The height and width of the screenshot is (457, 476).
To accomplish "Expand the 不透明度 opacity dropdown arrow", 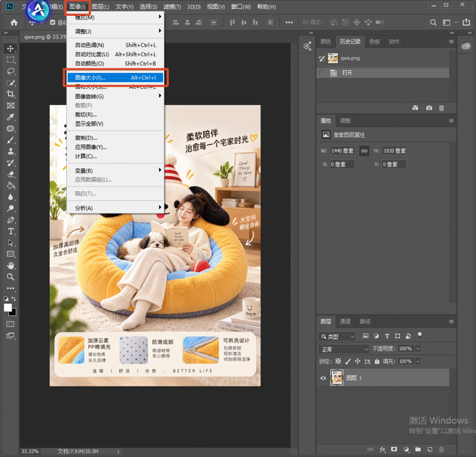I will click(x=418, y=349).
